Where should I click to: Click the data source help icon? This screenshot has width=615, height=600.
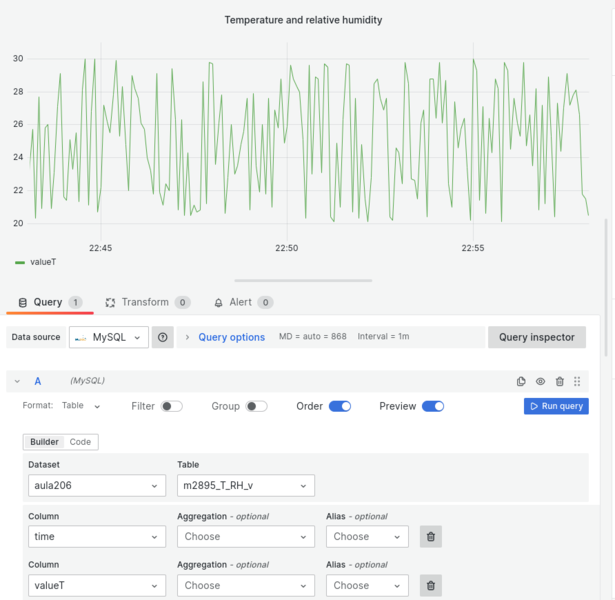coord(162,337)
